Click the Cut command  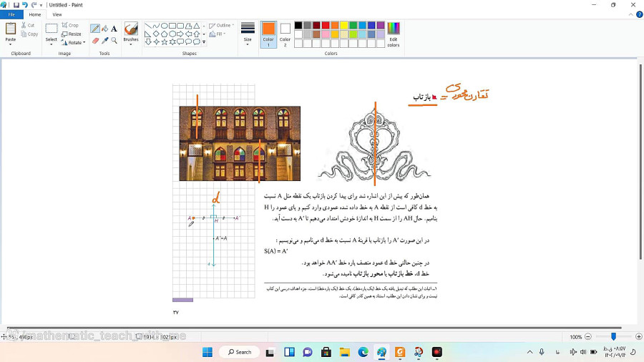tap(28, 25)
